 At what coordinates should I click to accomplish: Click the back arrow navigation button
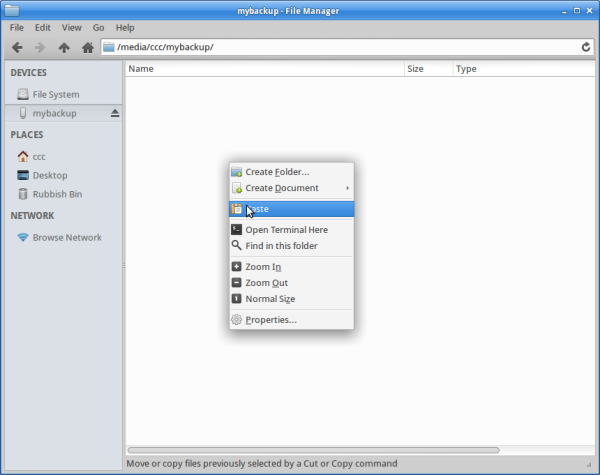click(x=17, y=47)
